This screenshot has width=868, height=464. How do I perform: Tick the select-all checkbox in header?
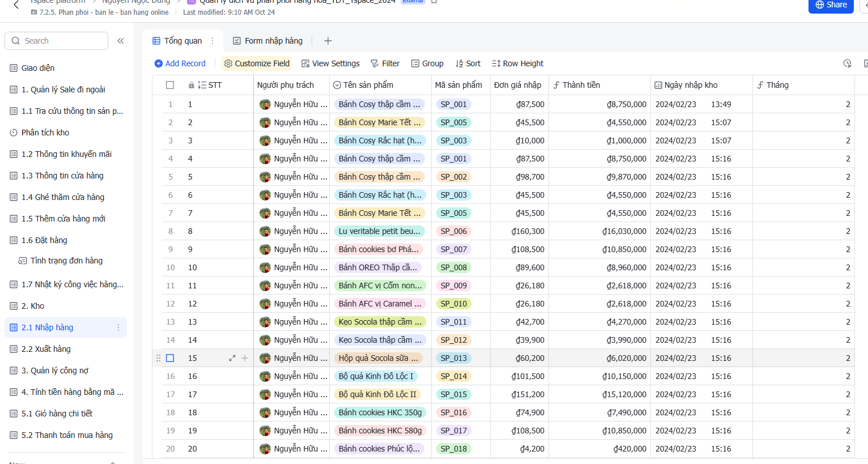pos(170,85)
